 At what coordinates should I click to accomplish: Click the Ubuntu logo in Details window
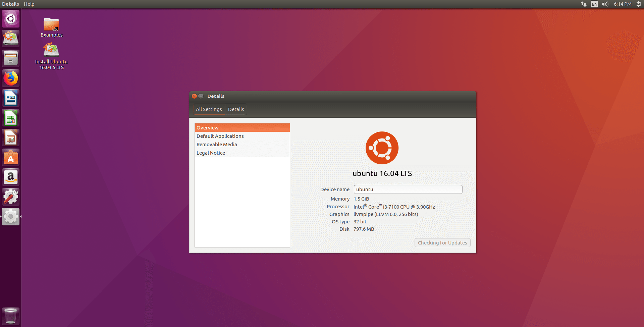coord(382,148)
